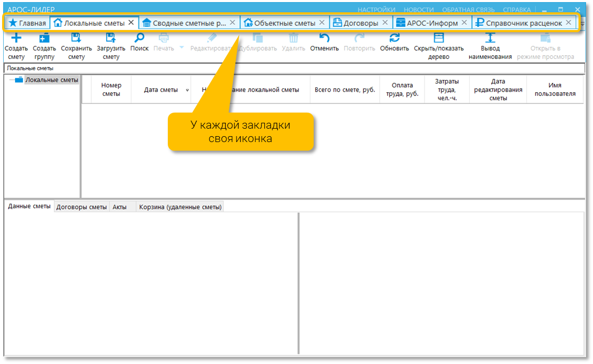Click the Печать printer icon

[x=164, y=38]
